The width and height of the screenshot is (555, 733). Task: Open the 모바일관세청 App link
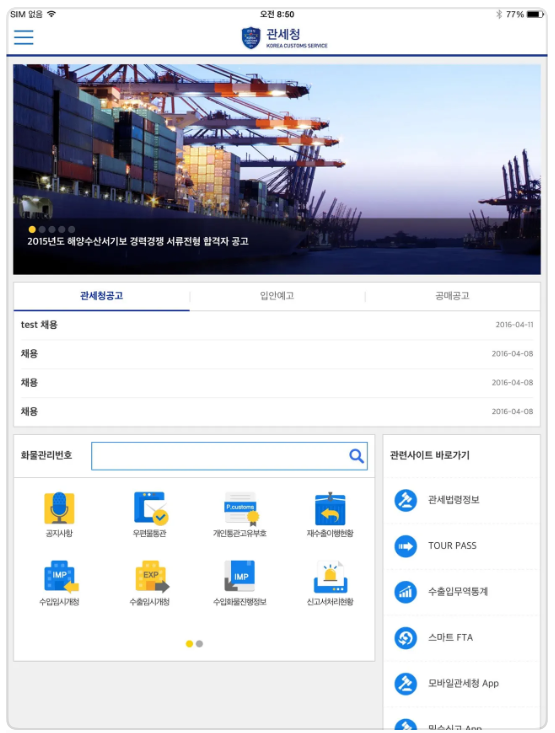tap(463, 683)
